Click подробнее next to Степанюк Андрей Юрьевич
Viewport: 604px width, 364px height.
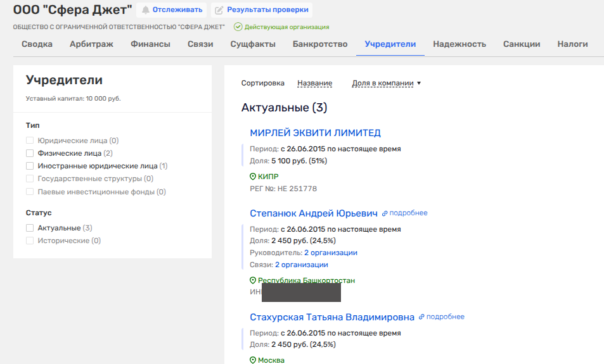408,213
